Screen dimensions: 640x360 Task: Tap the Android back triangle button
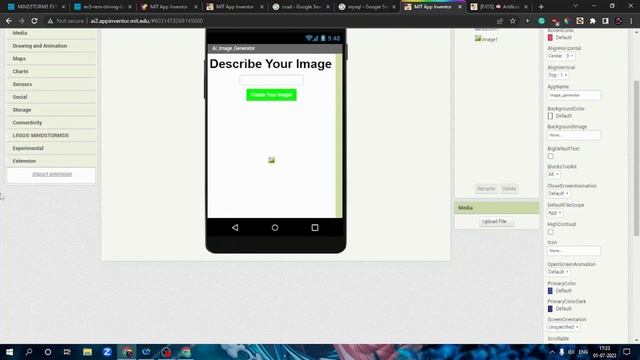tap(235, 228)
